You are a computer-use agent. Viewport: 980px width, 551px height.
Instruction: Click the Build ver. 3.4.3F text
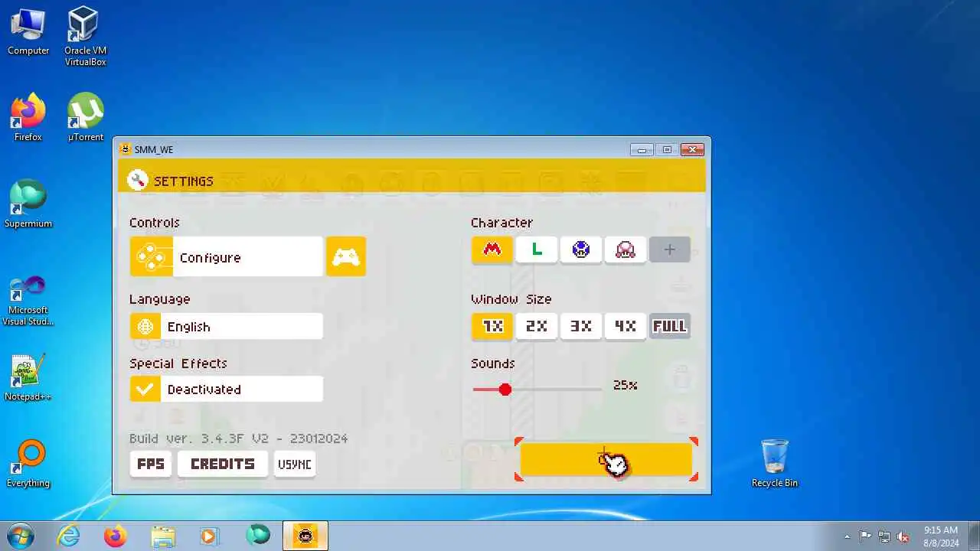point(238,439)
